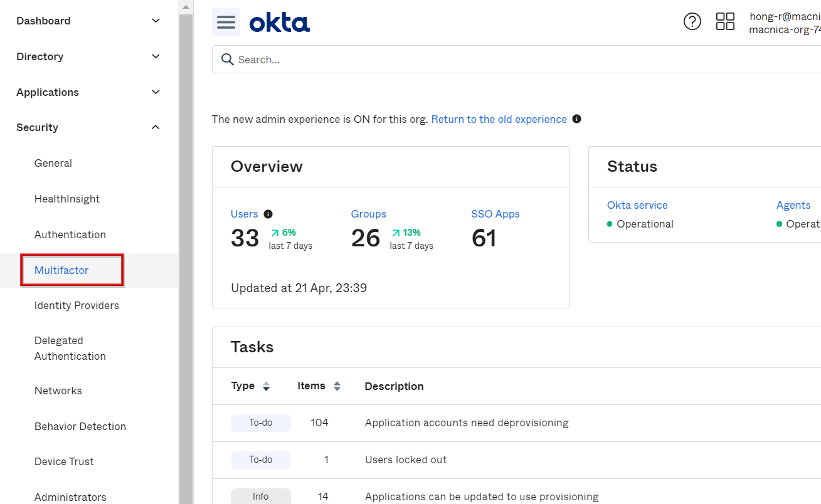
Task: Click the hamburger menu icon
Action: coord(226,23)
